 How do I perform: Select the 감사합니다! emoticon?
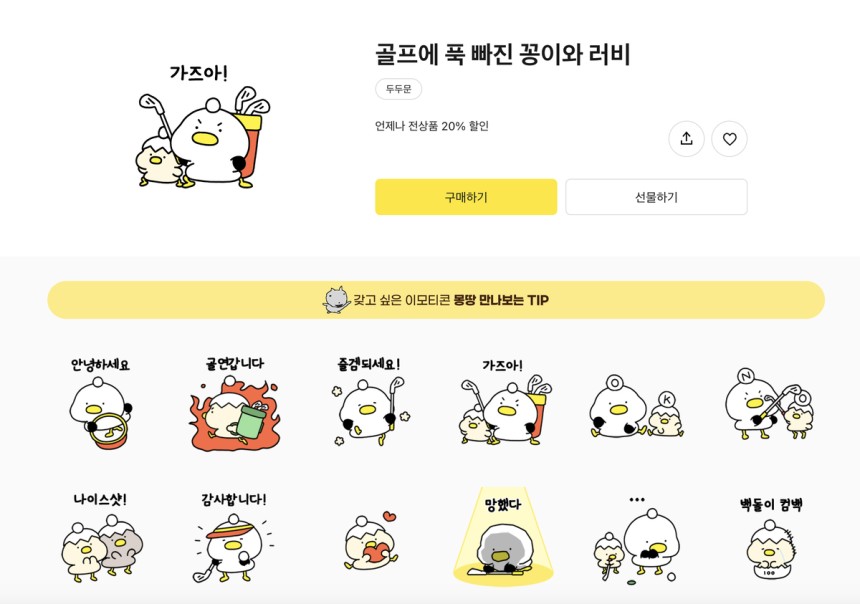pos(234,538)
